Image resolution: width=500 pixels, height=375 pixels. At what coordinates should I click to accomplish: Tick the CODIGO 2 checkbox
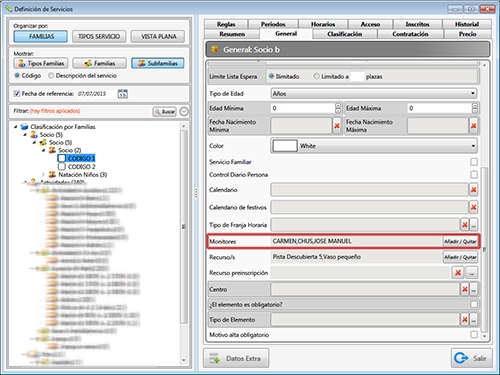(x=62, y=166)
